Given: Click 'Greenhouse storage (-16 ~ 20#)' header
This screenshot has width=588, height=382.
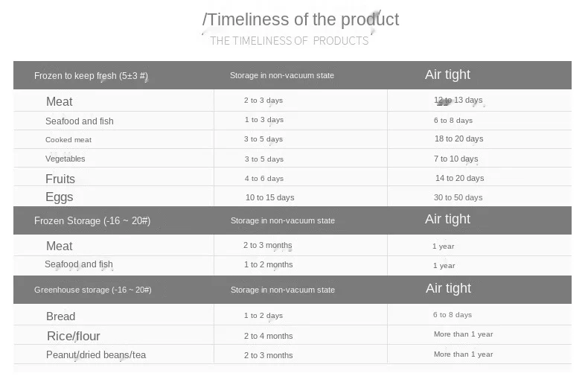Looking at the screenshot, I should tap(93, 290).
